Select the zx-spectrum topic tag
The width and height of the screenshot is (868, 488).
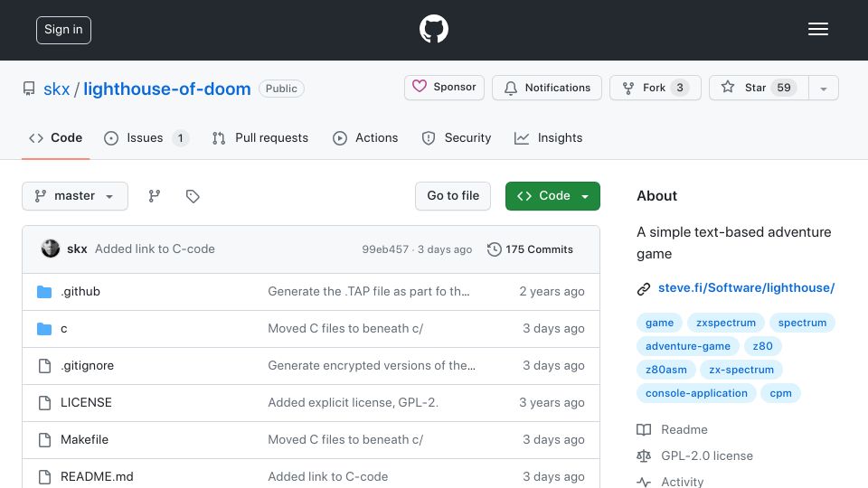tap(741, 370)
